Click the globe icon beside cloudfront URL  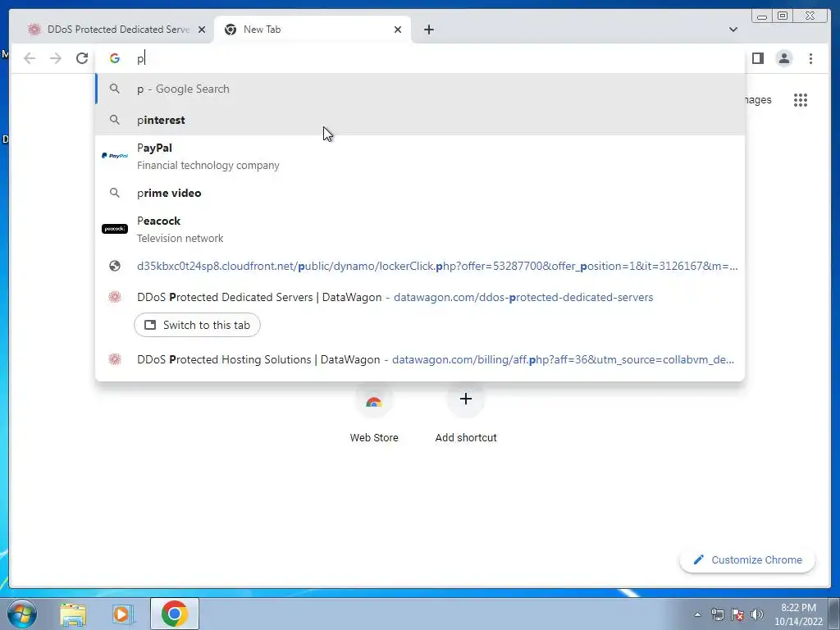[x=115, y=266]
